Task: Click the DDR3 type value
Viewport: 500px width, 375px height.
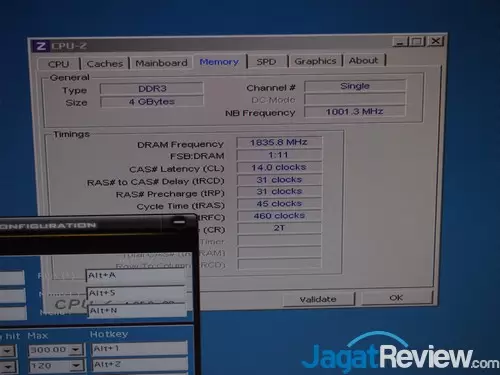Action: [152, 88]
